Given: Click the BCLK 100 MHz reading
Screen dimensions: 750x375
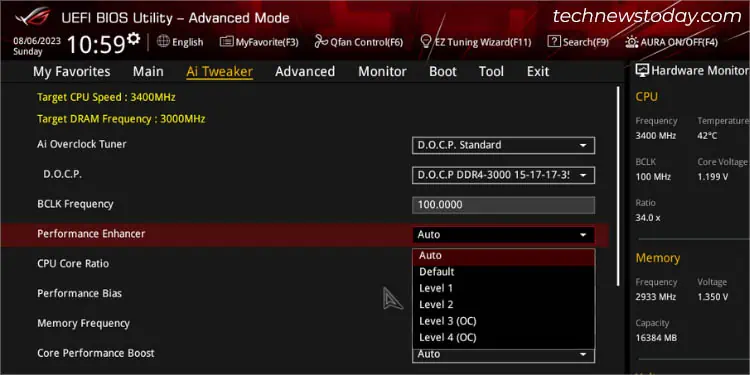Looking at the screenshot, I should 653,177.
